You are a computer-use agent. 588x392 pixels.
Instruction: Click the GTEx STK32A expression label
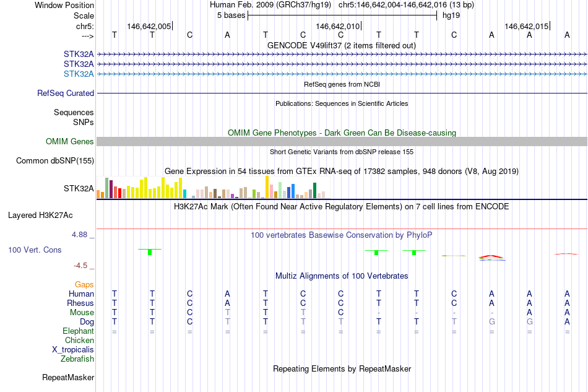(79, 188)
